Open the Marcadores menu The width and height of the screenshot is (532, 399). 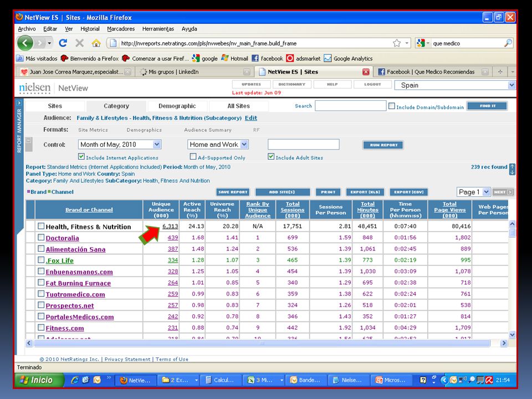coord(121,29)
